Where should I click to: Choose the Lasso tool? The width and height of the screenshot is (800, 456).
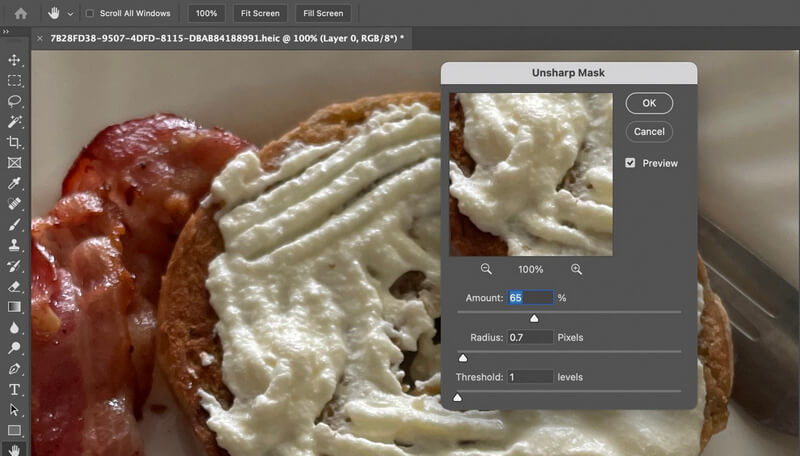click(x=14, y=101)
